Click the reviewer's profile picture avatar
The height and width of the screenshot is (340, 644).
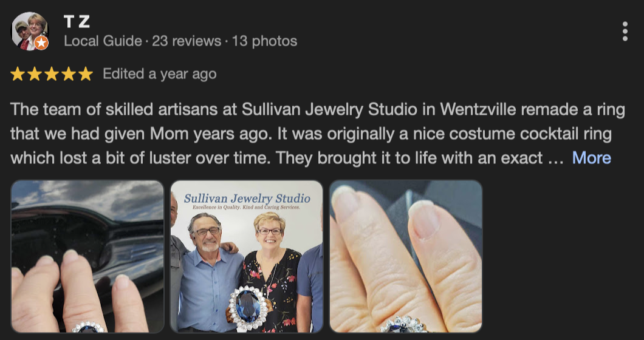click(x=30, y=31)
